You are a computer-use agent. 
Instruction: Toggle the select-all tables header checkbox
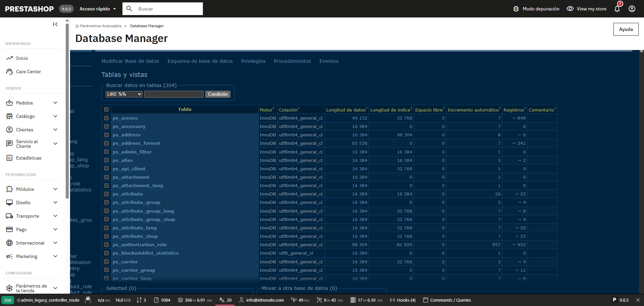pos(106,109)
